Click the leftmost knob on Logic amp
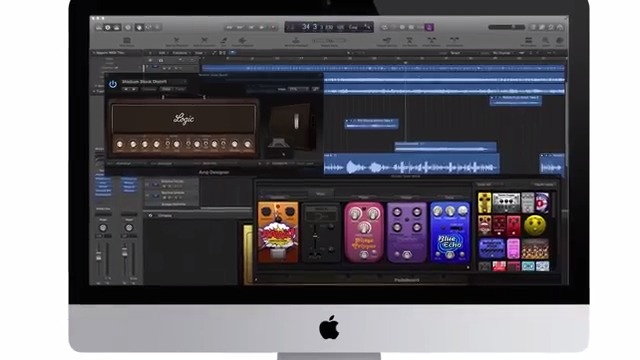Image resolution: width=640 pixels, height=360 pixels. click(x=120, y=144)
